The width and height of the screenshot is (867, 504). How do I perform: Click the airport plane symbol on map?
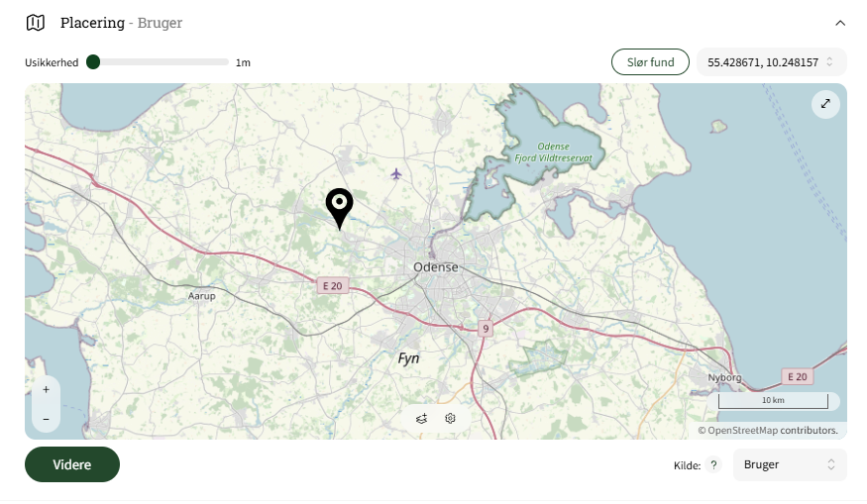396,174
